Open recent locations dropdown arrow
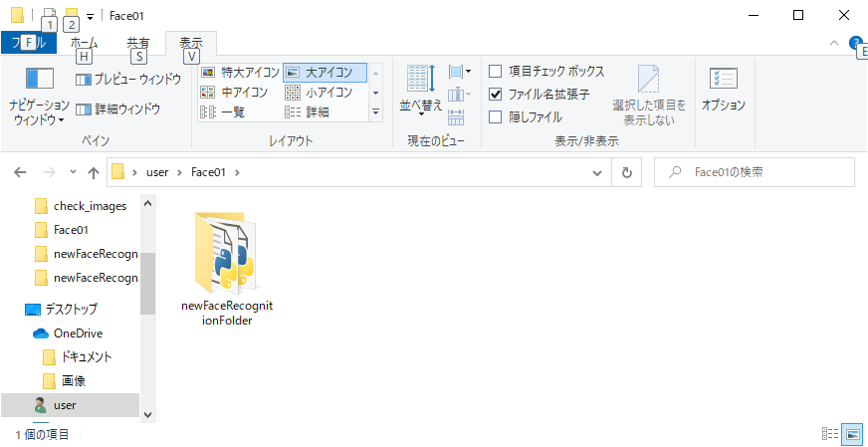868x447 pixels. pos(73,173)
